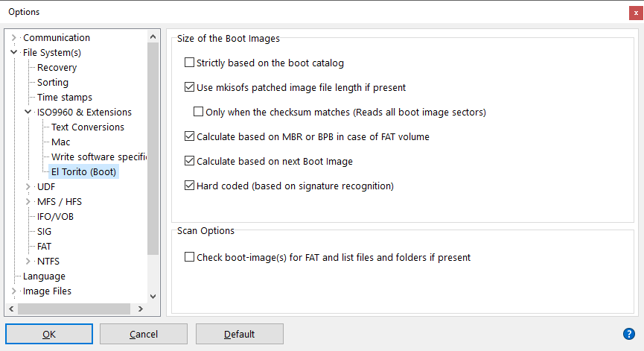Toggle Hard coded signature recognition checkbox
Viewport: 644px width, 351px height.
189,186
